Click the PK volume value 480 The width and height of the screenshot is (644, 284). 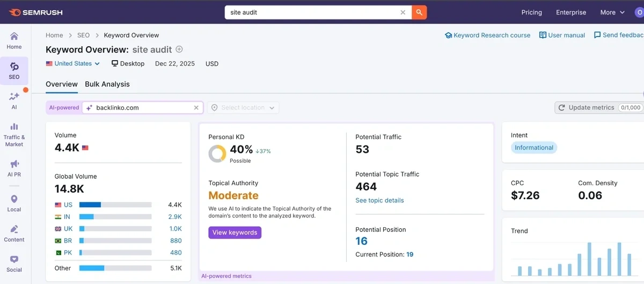(176, 252)
